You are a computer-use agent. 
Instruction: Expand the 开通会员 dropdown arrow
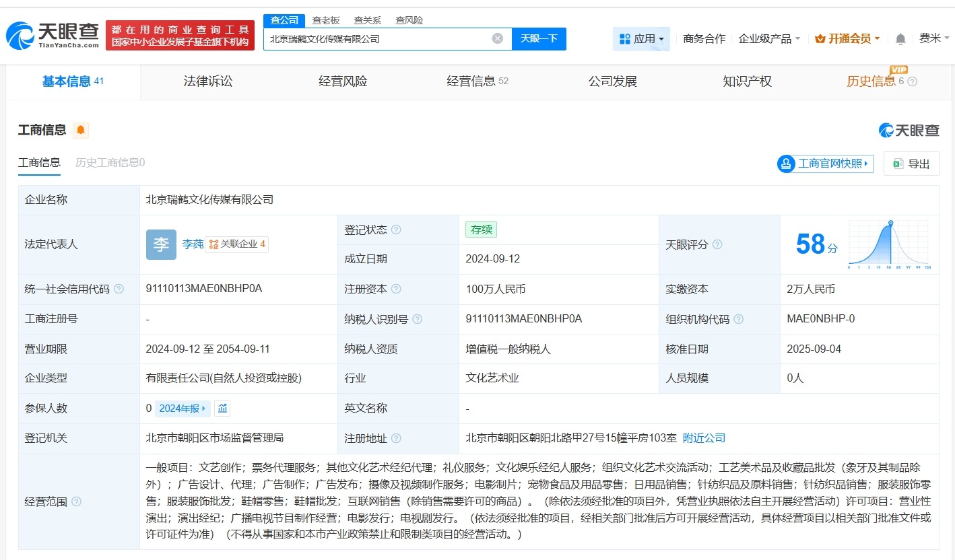pos(877,38)
